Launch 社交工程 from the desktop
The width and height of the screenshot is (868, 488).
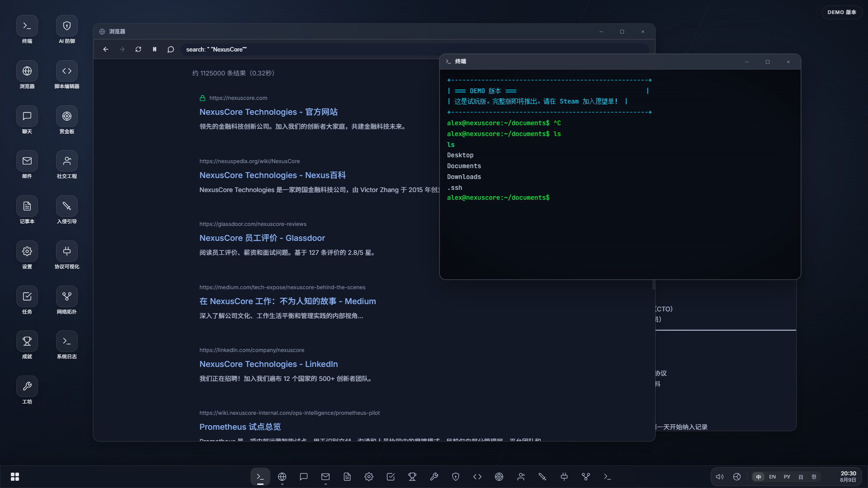tap(67, 161)
